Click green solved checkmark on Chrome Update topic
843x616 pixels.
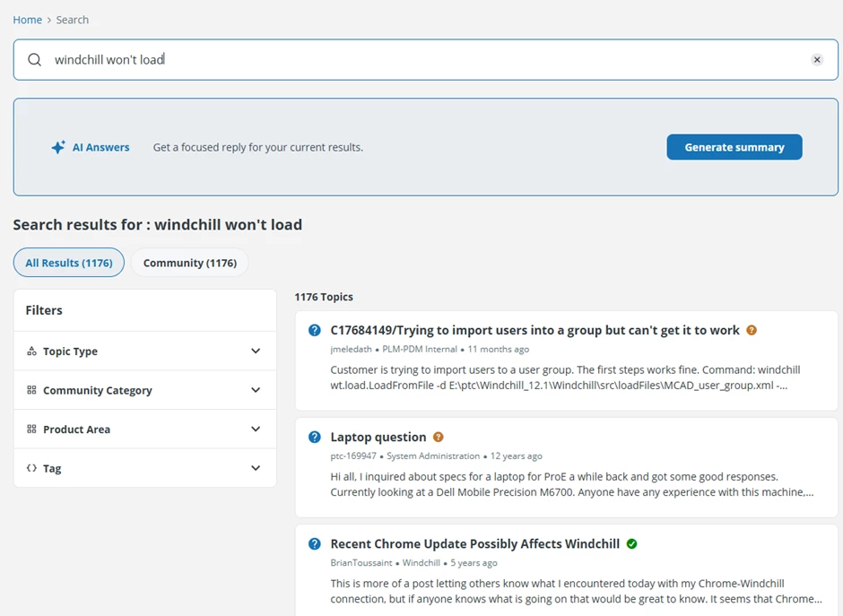coord(631,544)
